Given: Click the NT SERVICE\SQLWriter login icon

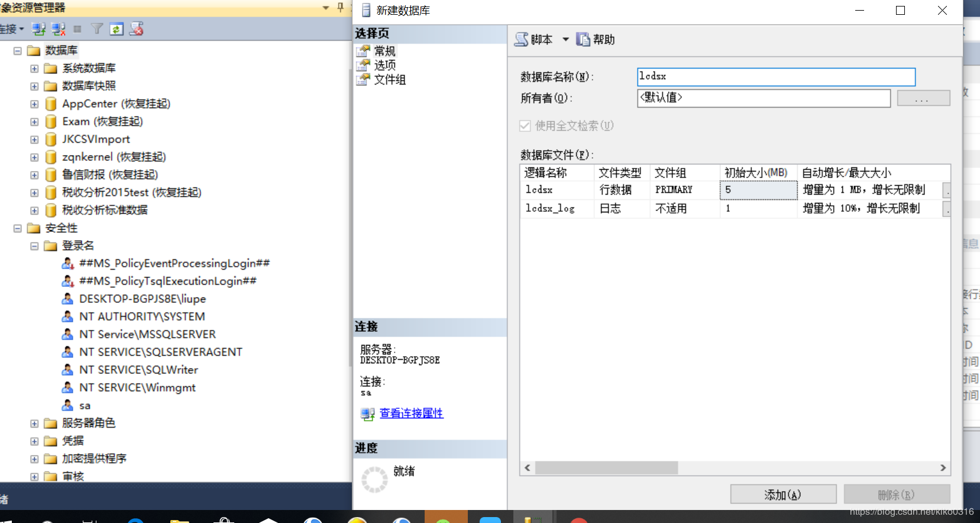Looking at the screenshot, I should [68, 370].
